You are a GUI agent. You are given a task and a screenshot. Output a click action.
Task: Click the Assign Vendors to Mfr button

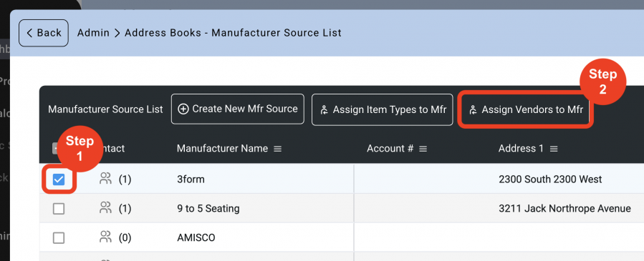525,109
